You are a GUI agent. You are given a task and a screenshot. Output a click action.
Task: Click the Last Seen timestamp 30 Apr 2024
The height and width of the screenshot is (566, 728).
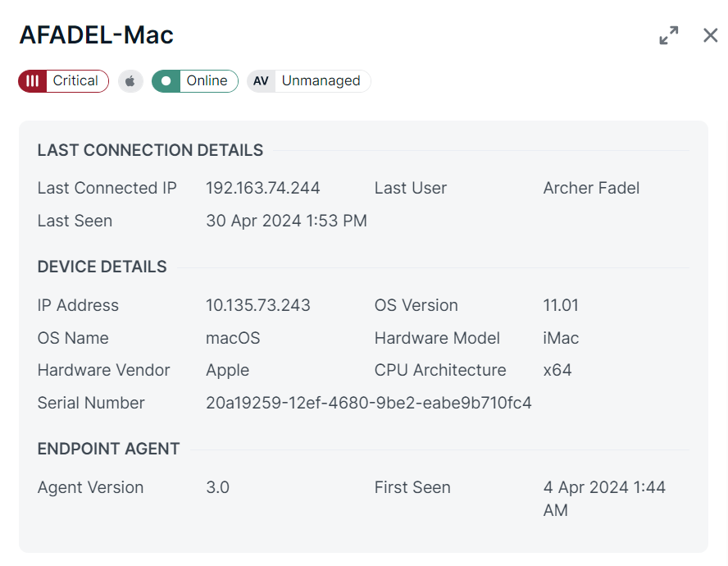(286, 221)
